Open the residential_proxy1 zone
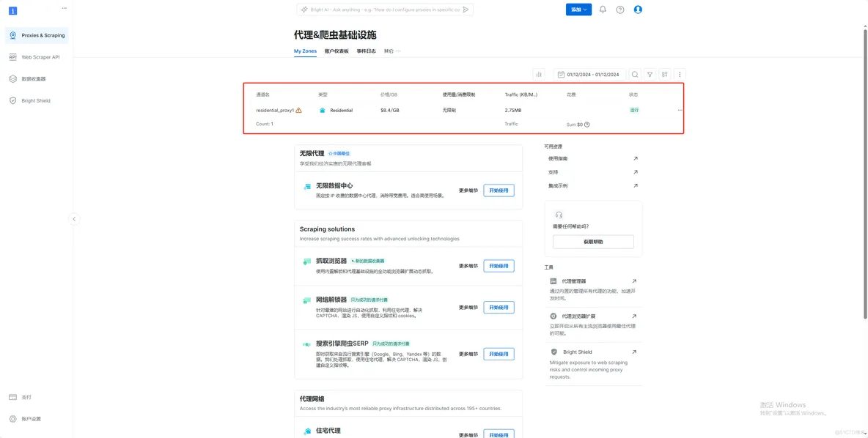The width and height of the screenshot is (868, 438). point(275,110)
